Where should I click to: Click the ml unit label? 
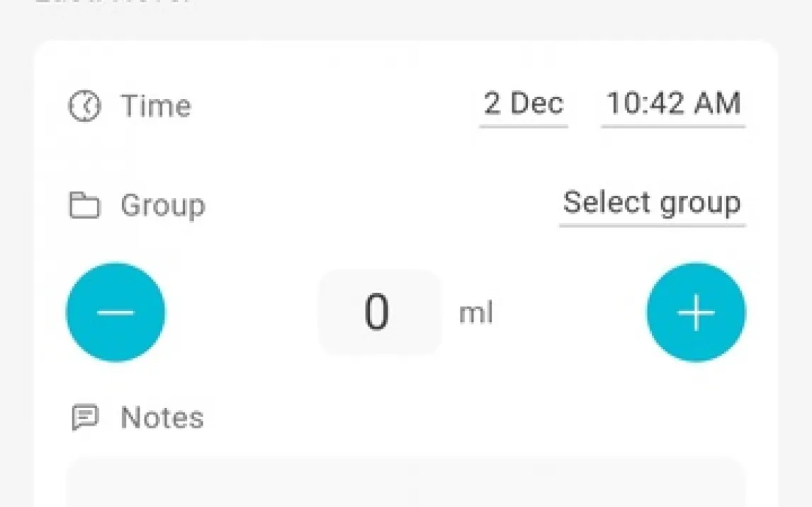pyautogui.click(x=475, y=313)
